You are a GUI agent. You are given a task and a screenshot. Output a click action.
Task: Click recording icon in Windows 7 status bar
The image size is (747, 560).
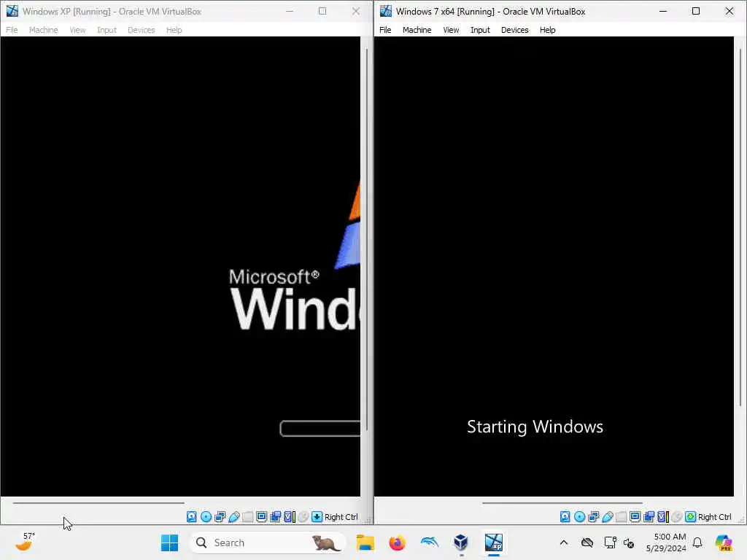(649, 517)
